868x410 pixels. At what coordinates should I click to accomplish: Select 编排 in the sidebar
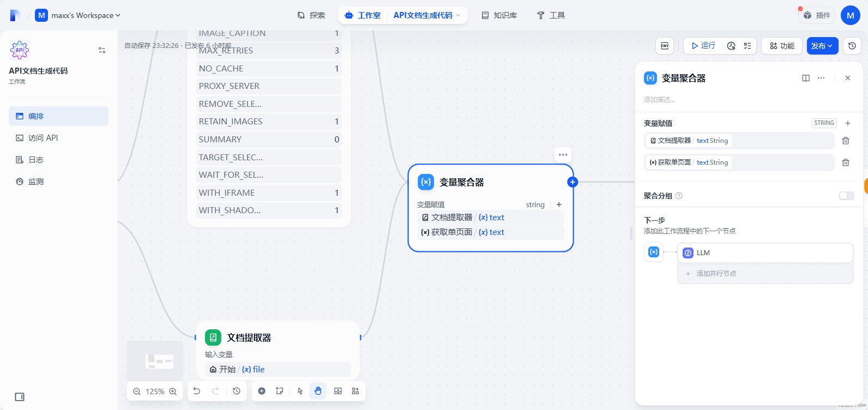pos(58,116)
